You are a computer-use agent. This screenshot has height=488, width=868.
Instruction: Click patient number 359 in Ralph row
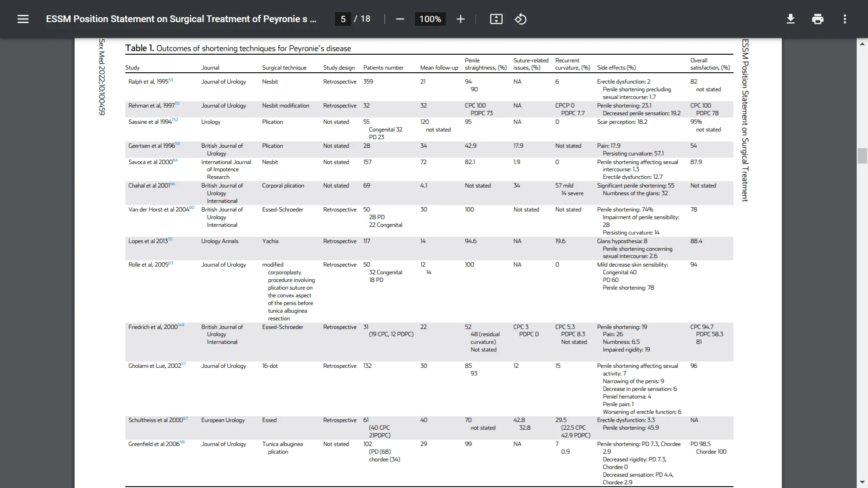tap(368, 82)
